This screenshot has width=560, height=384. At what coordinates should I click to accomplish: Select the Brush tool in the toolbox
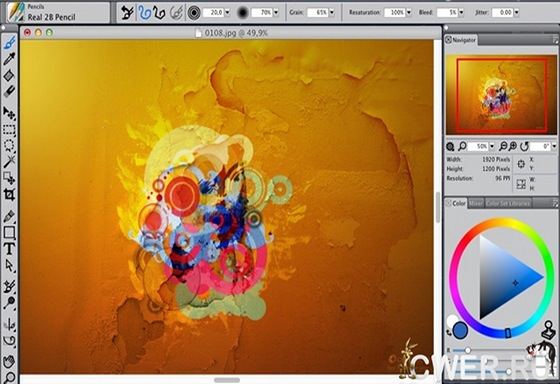tap(9, 43)
